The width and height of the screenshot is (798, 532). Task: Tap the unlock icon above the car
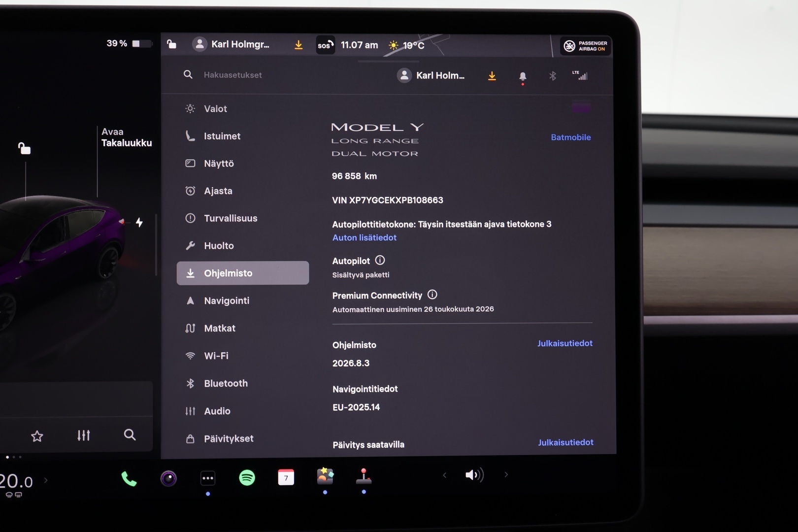[x=24, y=148]
